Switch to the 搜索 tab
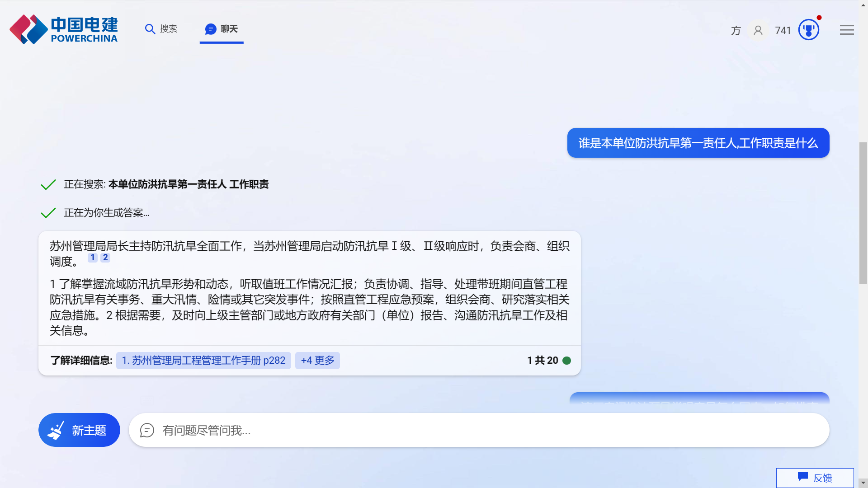The width and height of the screenshot is (868, 488). (x=161, y=29)
